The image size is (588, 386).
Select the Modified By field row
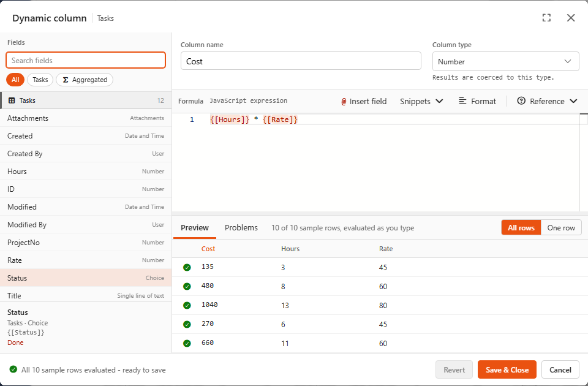(x=86, y=225)
